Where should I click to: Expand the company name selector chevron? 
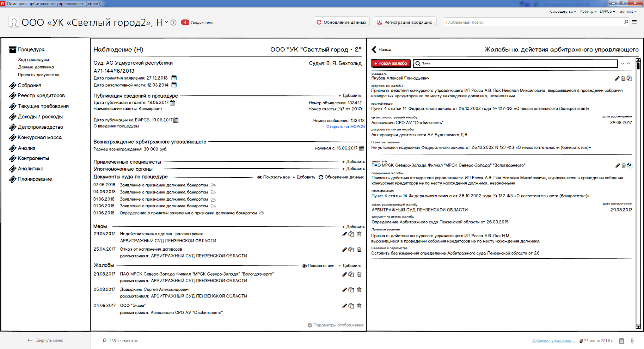[166, 22]
